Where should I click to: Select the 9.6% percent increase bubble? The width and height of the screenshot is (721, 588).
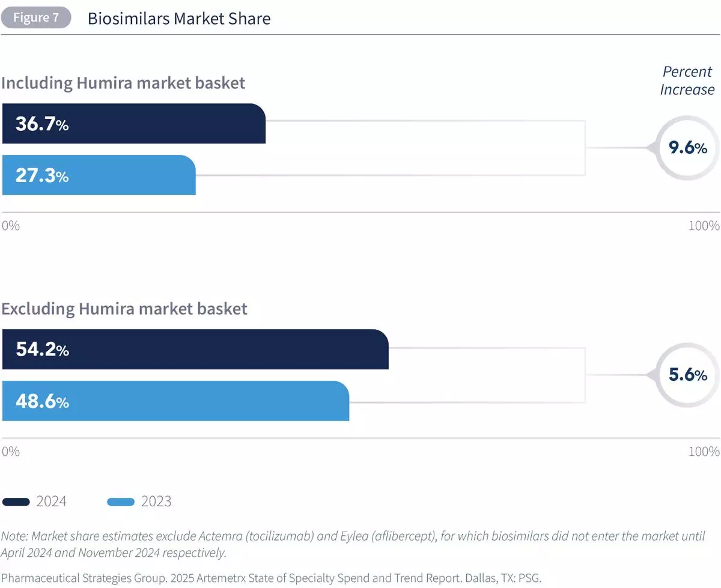click(687, 147)
